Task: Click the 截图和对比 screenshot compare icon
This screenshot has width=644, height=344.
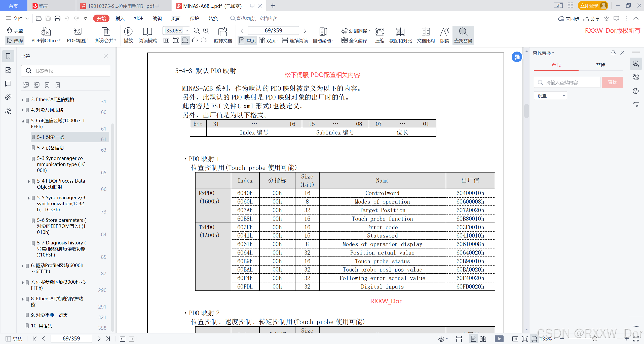Action: [400, 32]
